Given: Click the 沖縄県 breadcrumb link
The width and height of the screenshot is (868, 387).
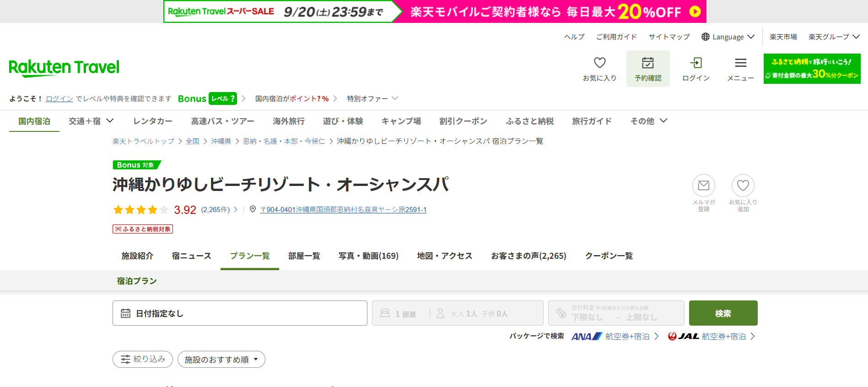Looking at the screenshot, I should tap(221, 141).
